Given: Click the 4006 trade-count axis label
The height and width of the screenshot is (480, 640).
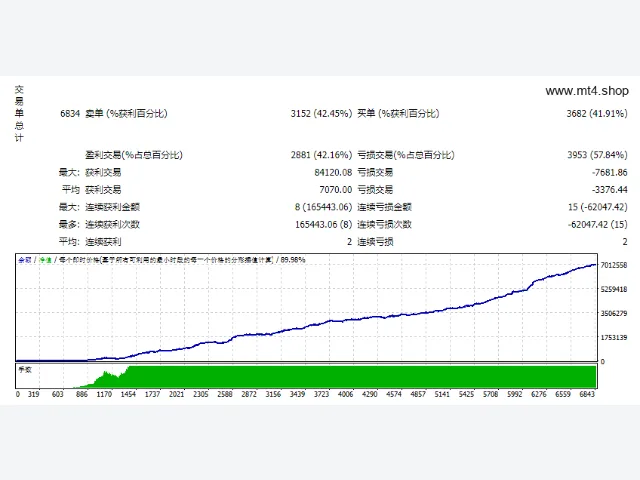Looking at the screenshot, I should (x=345, y=394).
